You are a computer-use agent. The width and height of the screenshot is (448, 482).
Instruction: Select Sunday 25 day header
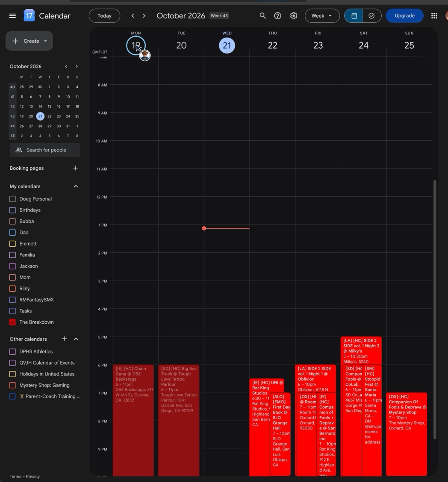[x=409, y=45]
